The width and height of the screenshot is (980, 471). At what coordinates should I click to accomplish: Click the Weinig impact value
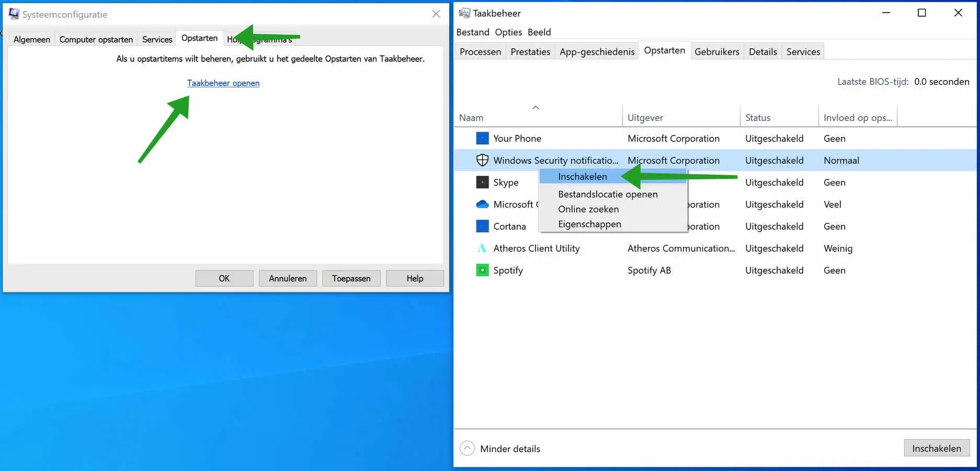(x=838, y=248)
